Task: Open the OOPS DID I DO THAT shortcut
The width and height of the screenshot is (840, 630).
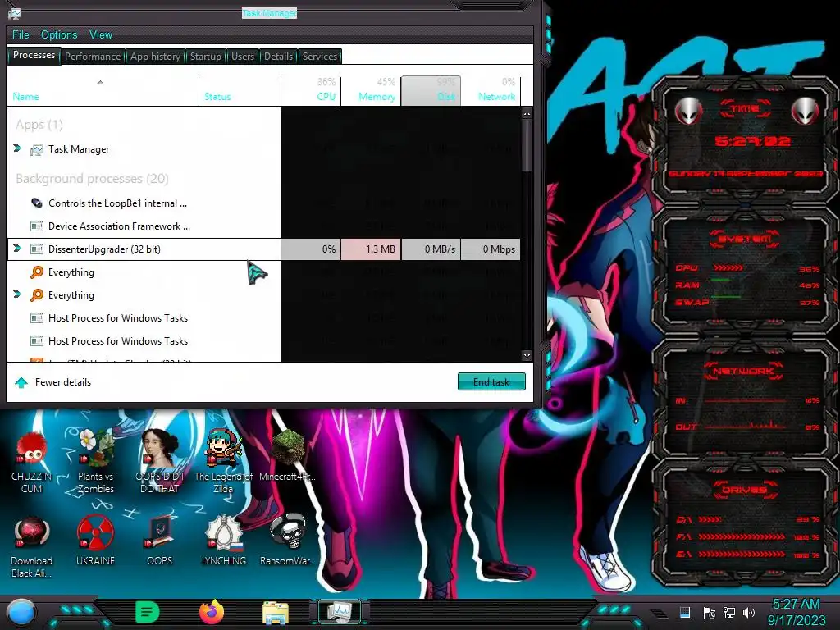Action: [160, 462]
